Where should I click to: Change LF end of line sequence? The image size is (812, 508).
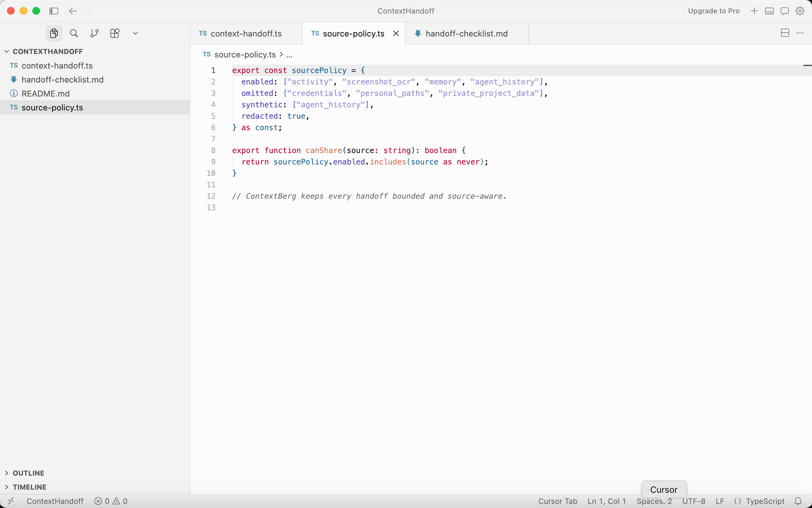coord(720,501)
